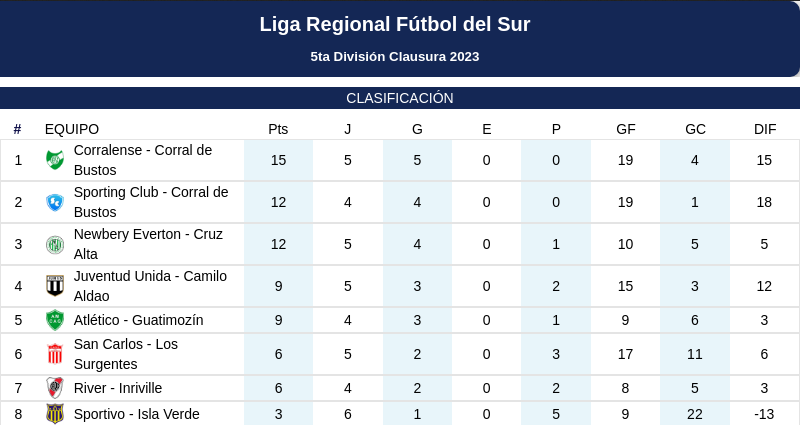Click the Corralense team crest icon

[x=55, y=160]
